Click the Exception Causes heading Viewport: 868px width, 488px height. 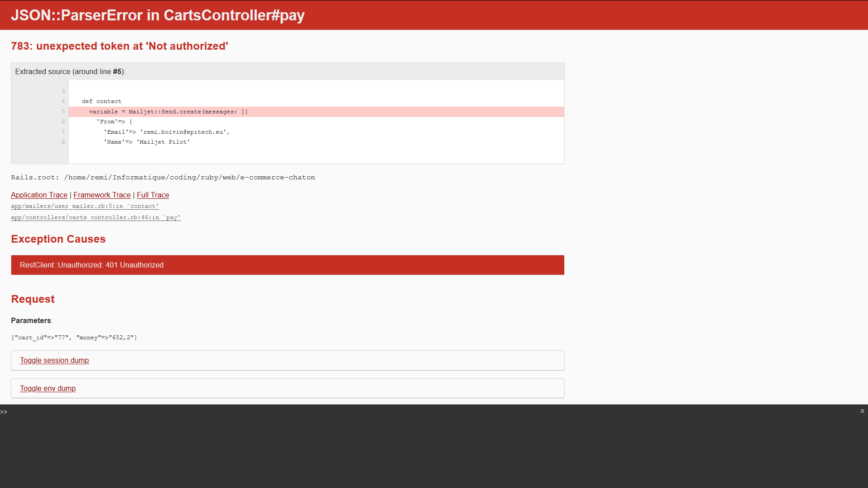(58, 239)
